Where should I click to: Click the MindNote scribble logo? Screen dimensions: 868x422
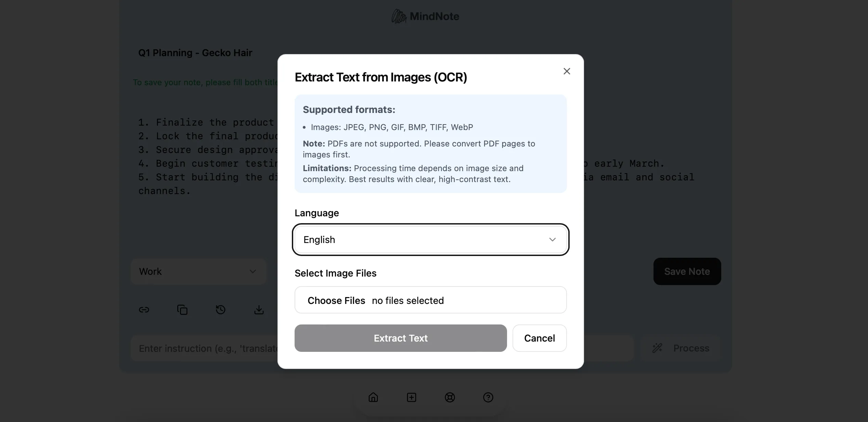[x=398, y=16]
